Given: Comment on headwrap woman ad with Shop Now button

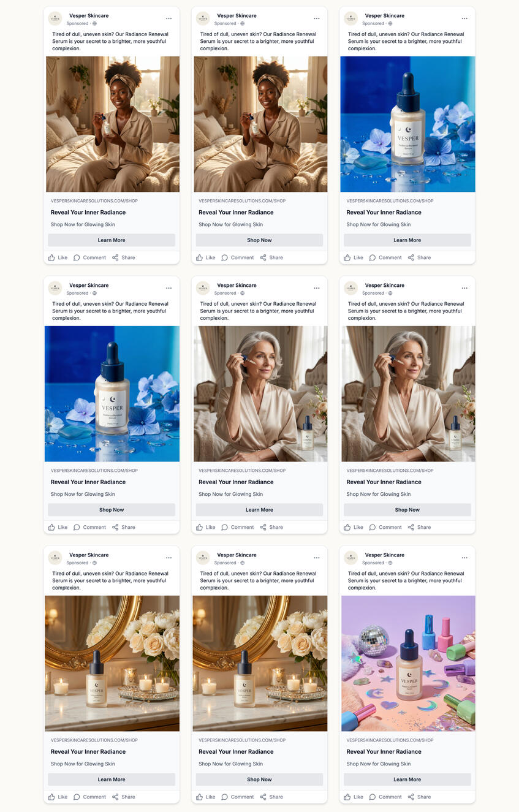Looking at the screenshot, I should tap(237, 257).
